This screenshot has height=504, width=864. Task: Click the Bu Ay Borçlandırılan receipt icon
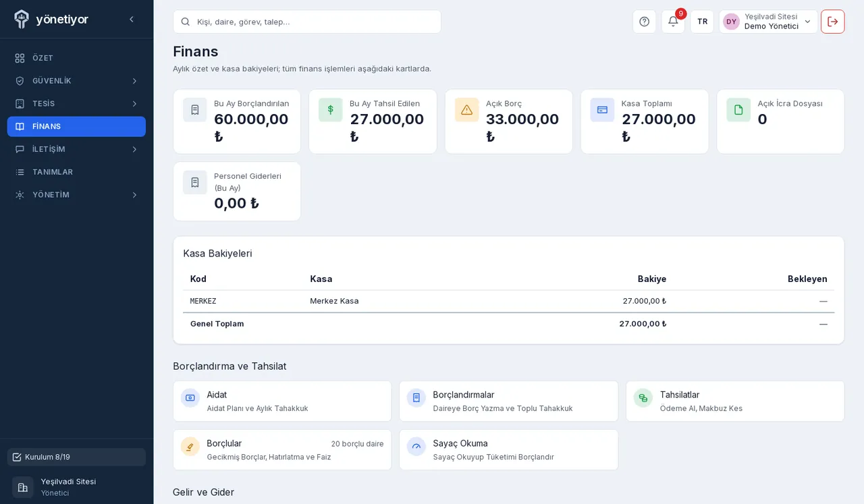coord(195,110)
